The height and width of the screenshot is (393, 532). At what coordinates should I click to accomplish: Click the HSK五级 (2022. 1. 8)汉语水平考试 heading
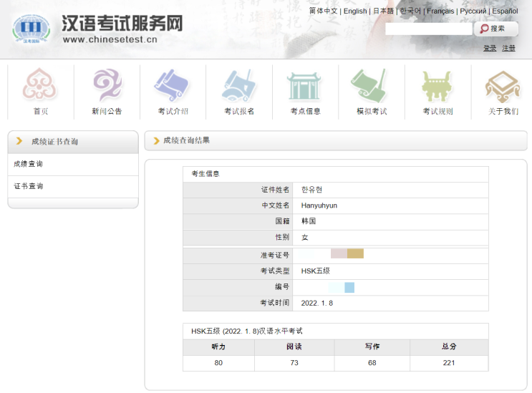point(246,331)
